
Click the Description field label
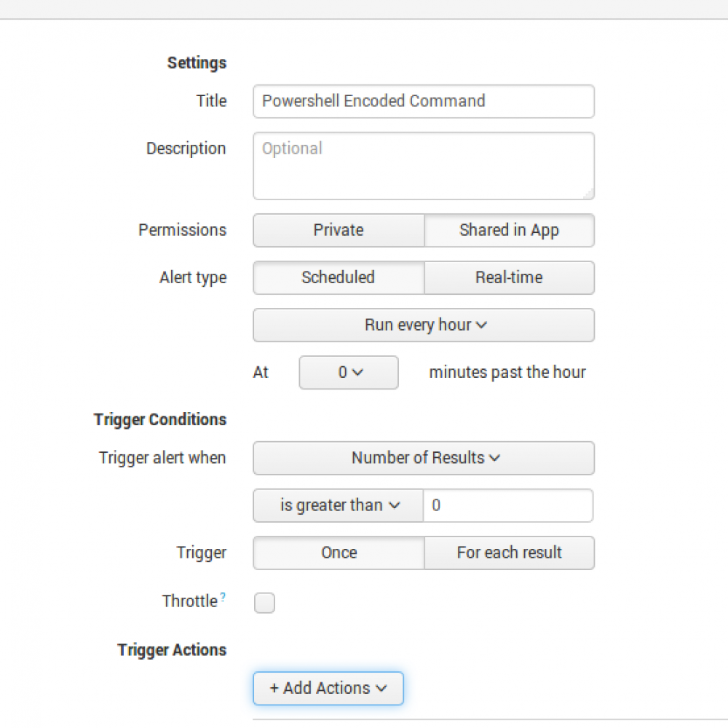[x=186, y=149]
